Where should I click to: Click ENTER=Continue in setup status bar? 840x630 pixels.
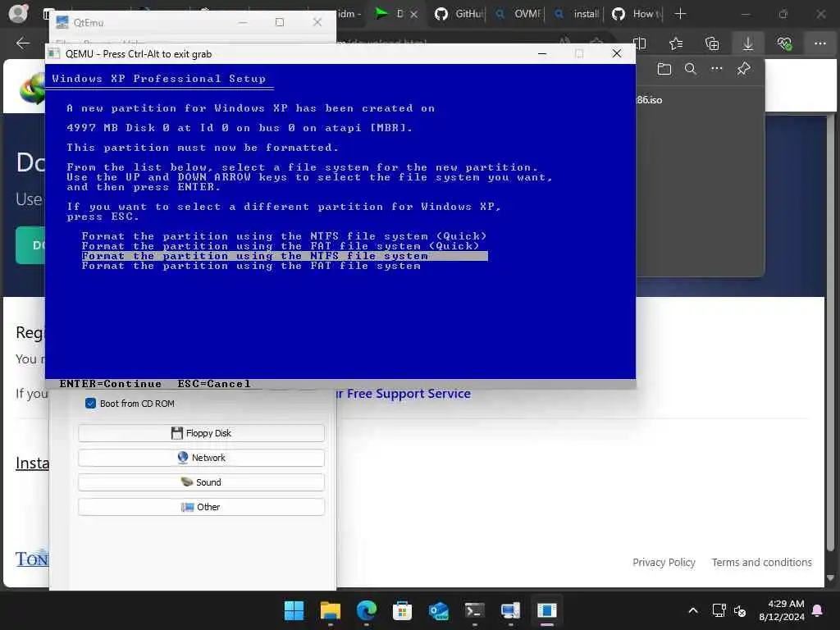click(111, 384)
